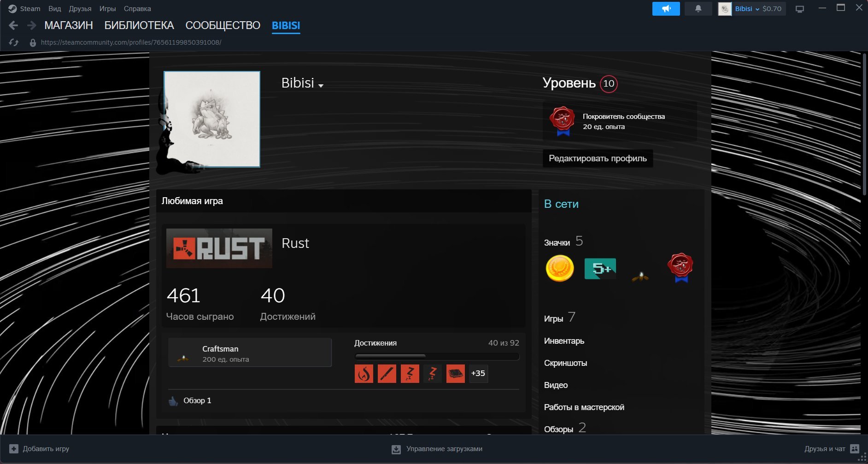The height and width of the screenshot is (464, 868).
Task: Switch to Big Picture mode icon
Action: pyautogui.click(x=800, y=9)
